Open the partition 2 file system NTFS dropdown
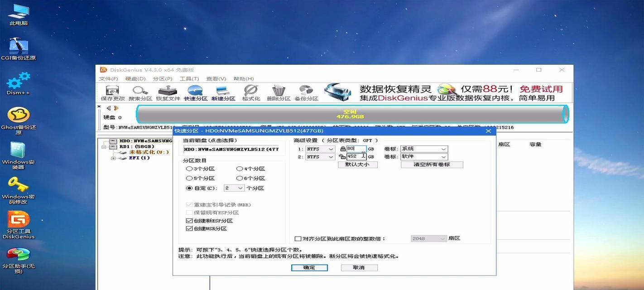The image size is (644, 290). [x=320, y=157]
